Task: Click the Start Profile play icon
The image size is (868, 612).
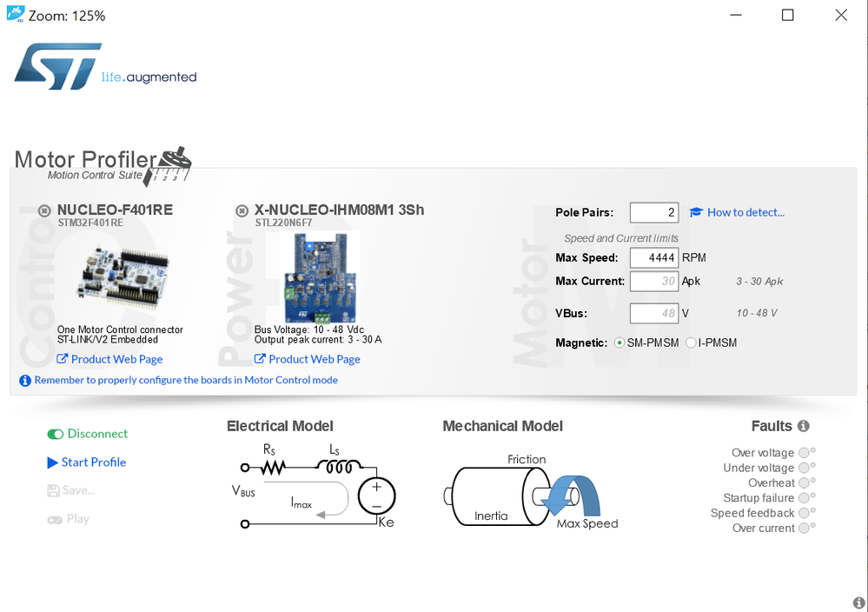Action: point(53,462)
